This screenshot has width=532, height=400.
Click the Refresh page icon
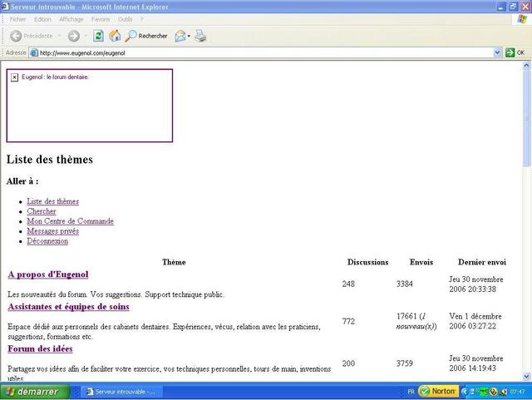point(99,36)
